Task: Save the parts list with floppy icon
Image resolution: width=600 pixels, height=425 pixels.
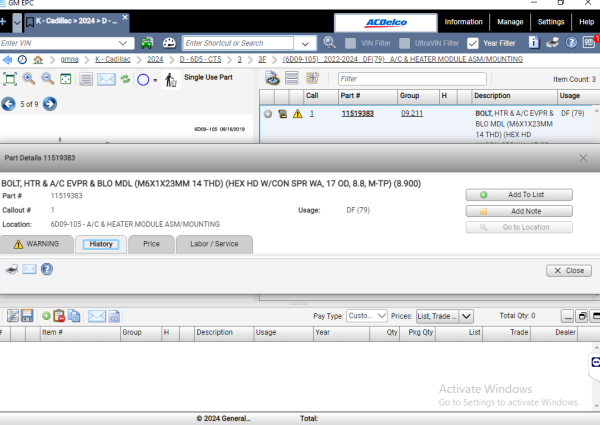Action: pyautogui.click(x=27, y=316)
